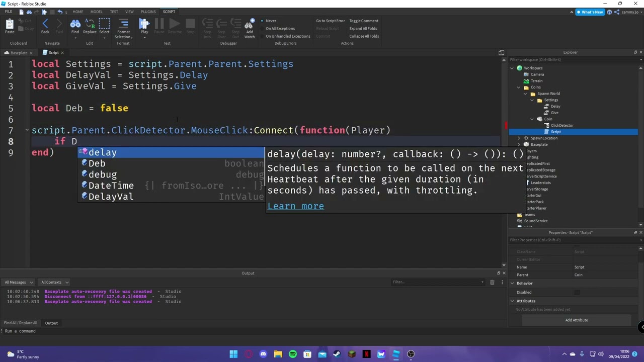Select Camera in the Explorer
Viewport: 644px width, 362px height.
pos(537,74)
